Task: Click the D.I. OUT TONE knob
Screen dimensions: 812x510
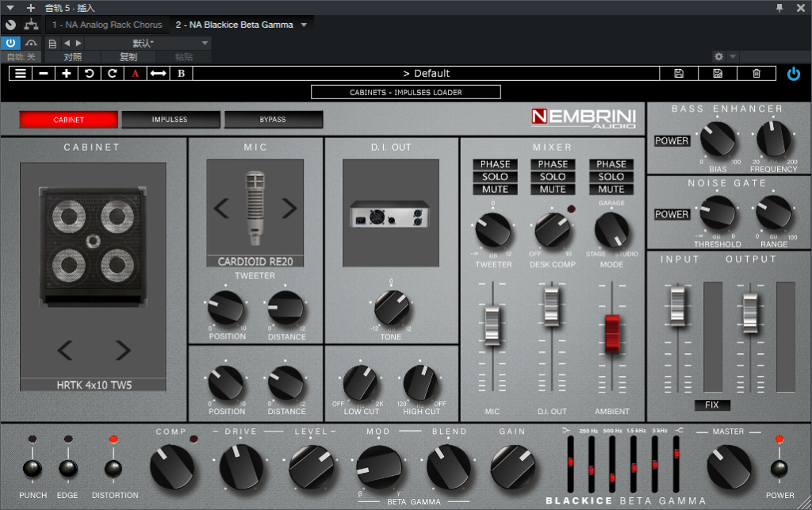Action: point(392,308)
